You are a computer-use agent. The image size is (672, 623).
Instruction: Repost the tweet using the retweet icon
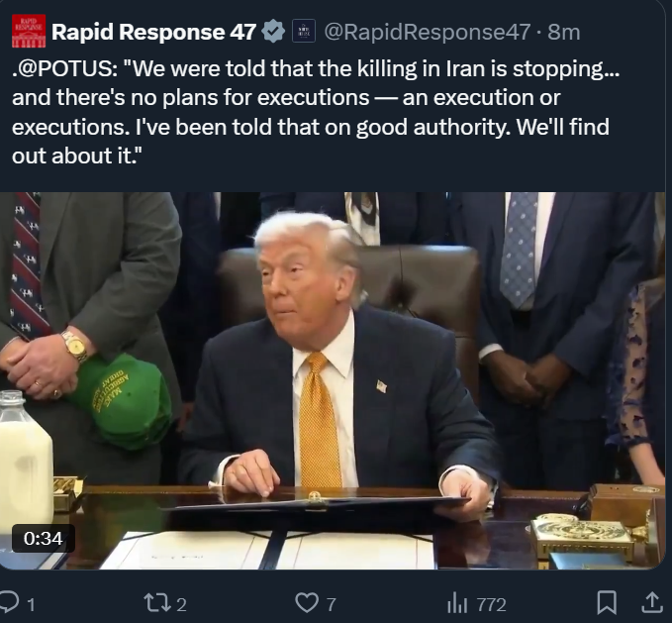click(156, 602)
